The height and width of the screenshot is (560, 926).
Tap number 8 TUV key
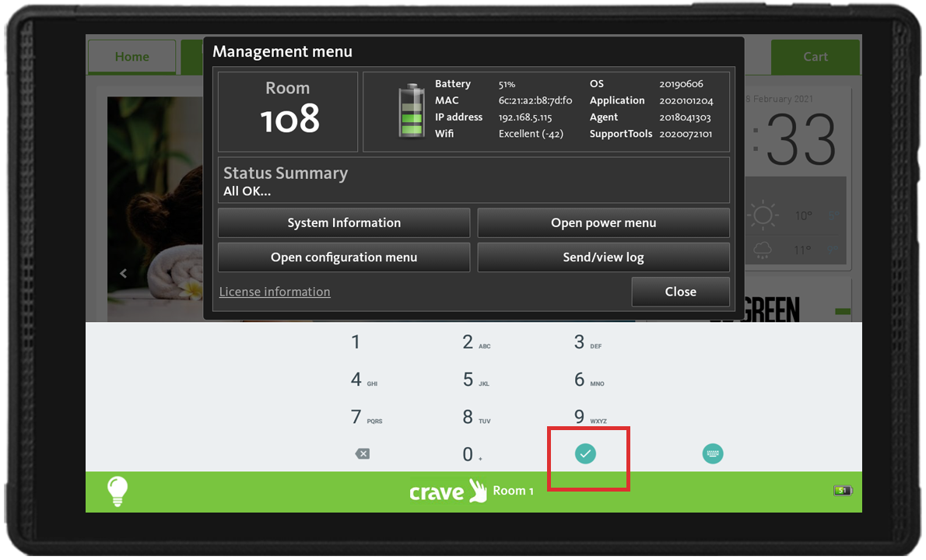476,417
